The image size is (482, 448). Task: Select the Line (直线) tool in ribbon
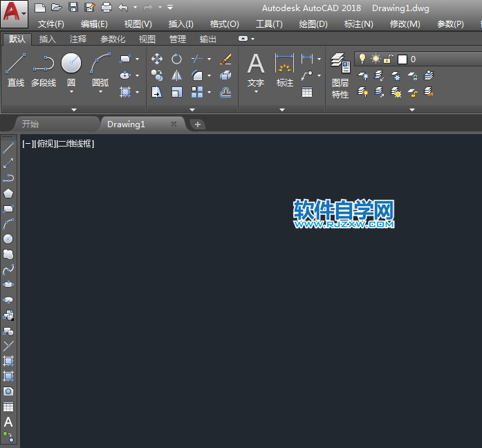pyautogui.click(x=16, y=71)
